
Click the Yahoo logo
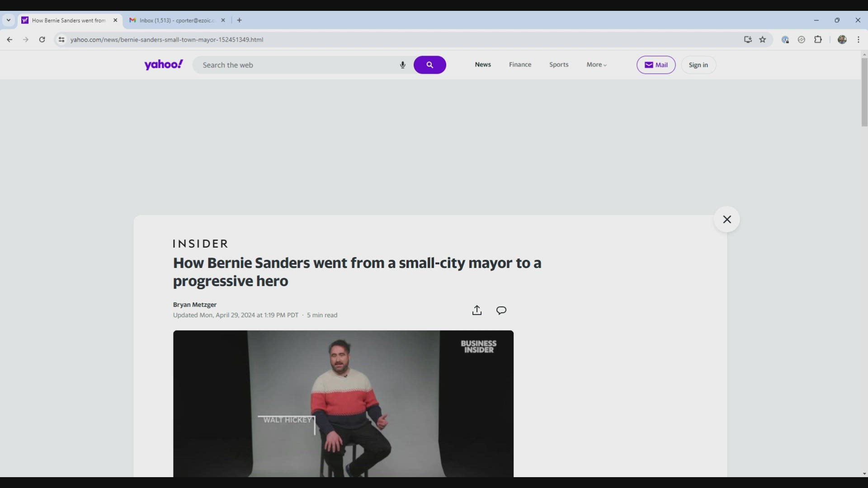coord(164,65)
